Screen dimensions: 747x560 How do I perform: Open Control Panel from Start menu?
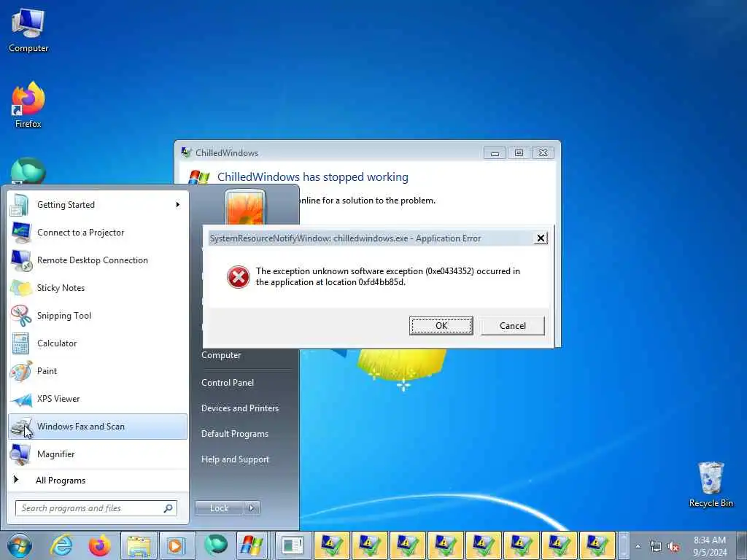228,382
